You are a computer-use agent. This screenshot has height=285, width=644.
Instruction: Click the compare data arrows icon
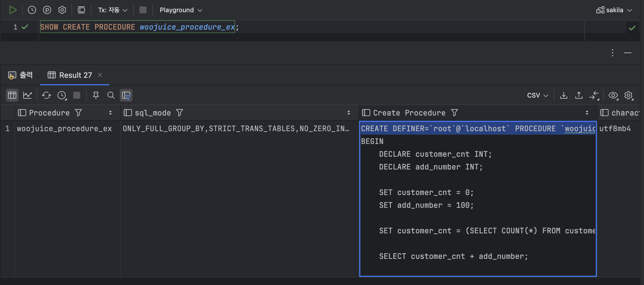(x=594, y=95)
